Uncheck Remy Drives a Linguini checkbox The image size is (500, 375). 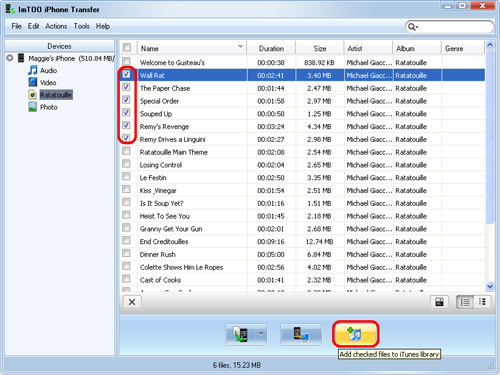pos(126,138)
